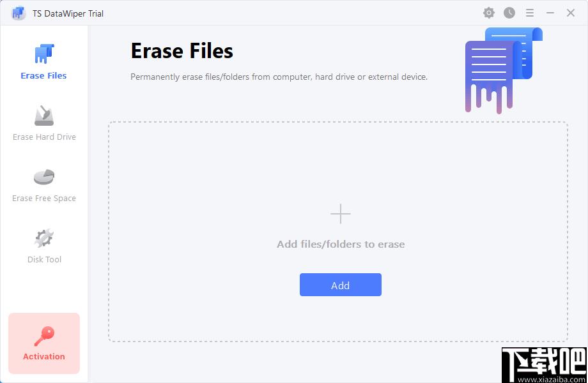The width and height of the screenshot is (588, 383).
Task: Open the Erase Files section in sidebar
Action: 44,62
